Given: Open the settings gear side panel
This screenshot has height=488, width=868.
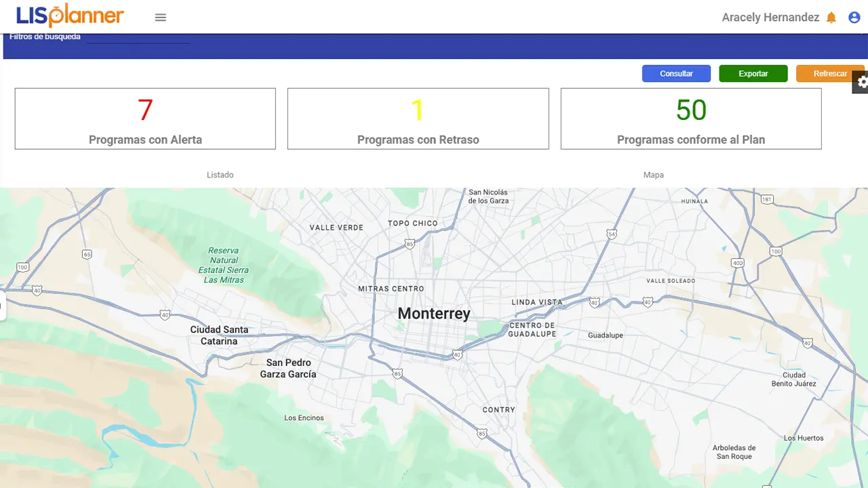Looking at the screenshot, I should coord(861,82).
